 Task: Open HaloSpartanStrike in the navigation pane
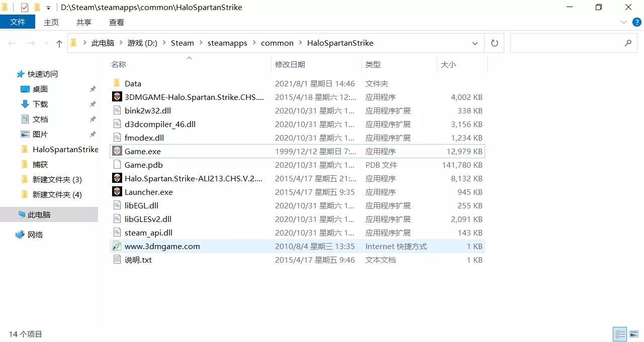pos(65,149)
